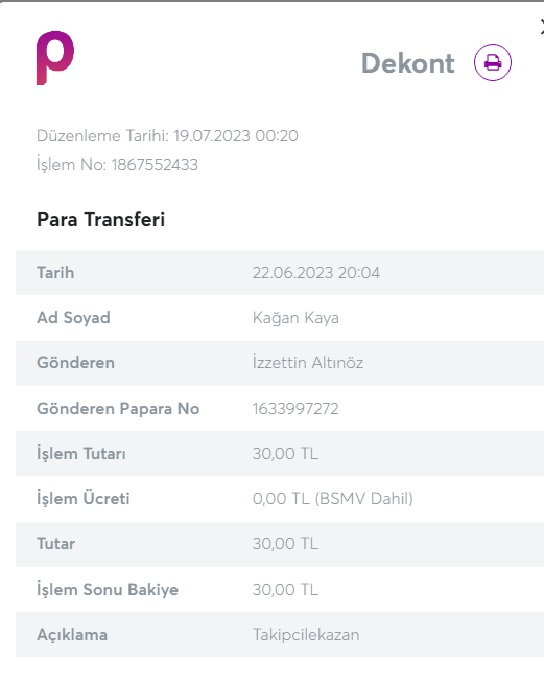
Task: Click Gönderen Papara No 1633997272
Action: point(295,408)
